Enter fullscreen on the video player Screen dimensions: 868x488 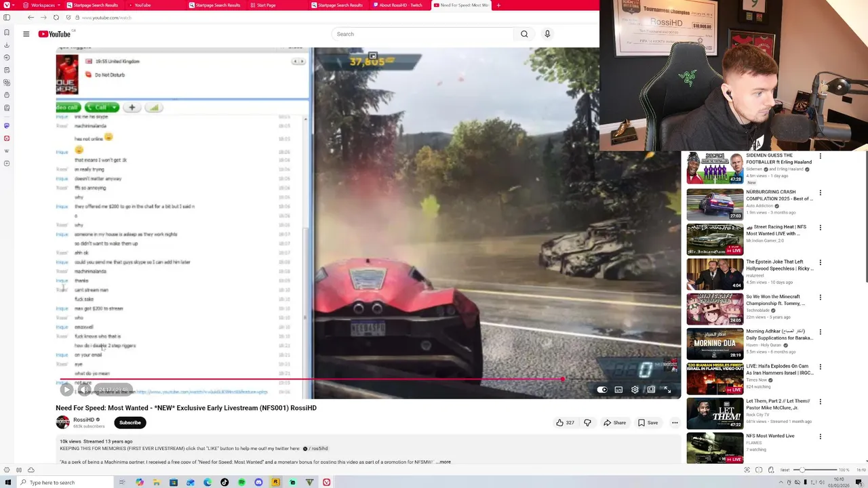coord(667,390)
